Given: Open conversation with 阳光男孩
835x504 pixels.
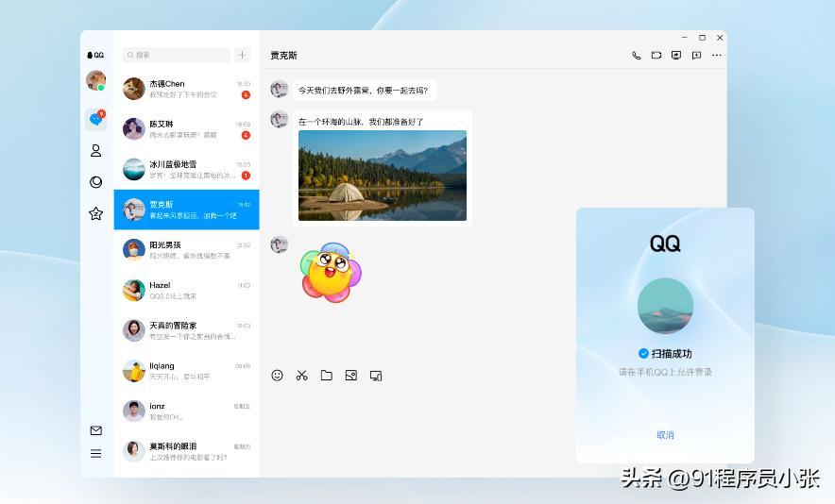Looking at the screenshot, I should point(186,250).
